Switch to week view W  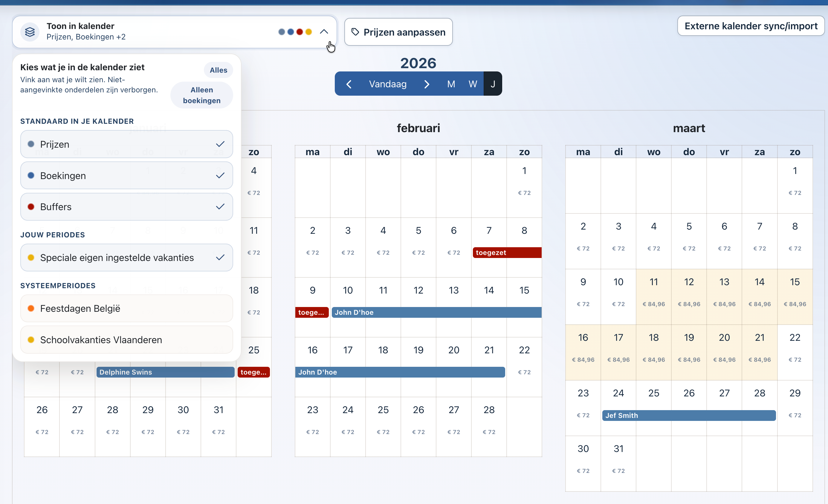[473, 84]
